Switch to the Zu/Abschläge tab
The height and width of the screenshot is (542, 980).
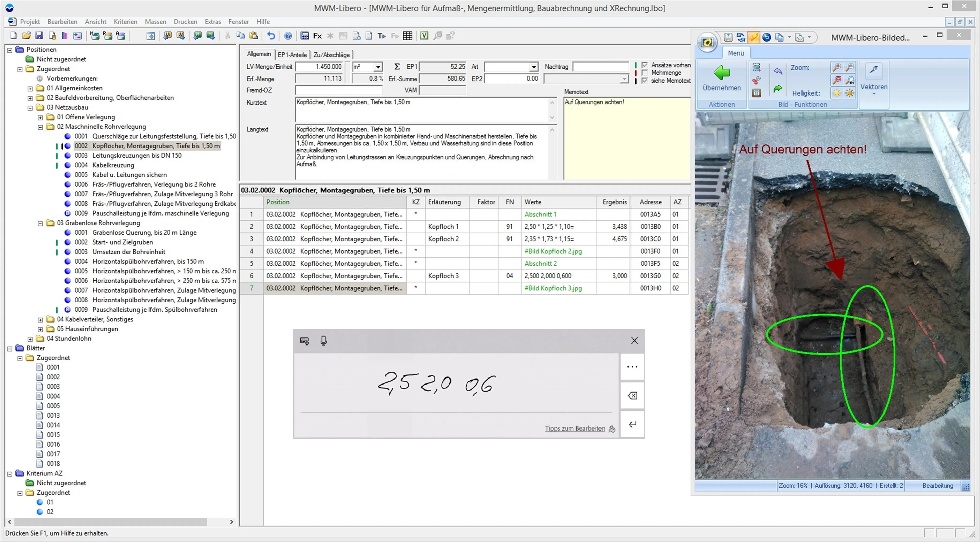[x=331, y=55]
